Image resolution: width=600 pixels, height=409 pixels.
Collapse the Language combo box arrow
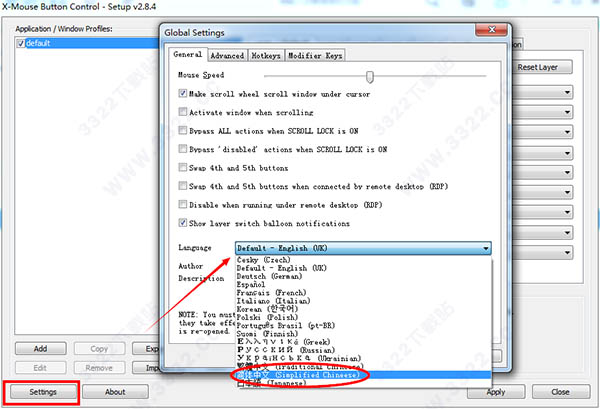[486, 248]
